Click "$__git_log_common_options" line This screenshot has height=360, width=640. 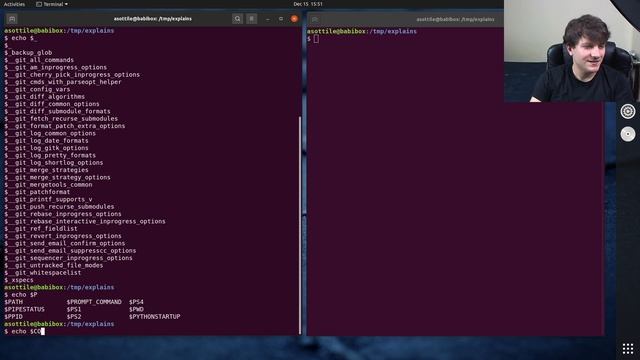[x=50, y=133]
